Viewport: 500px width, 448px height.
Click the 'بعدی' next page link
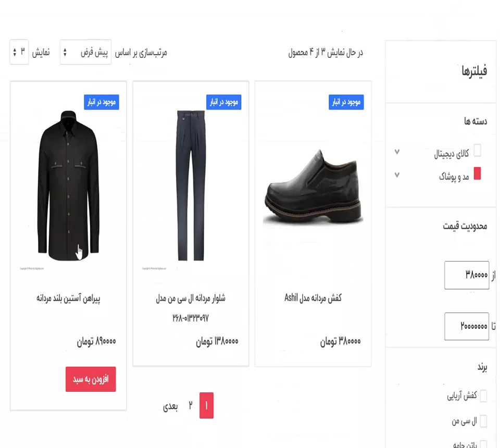170,406
